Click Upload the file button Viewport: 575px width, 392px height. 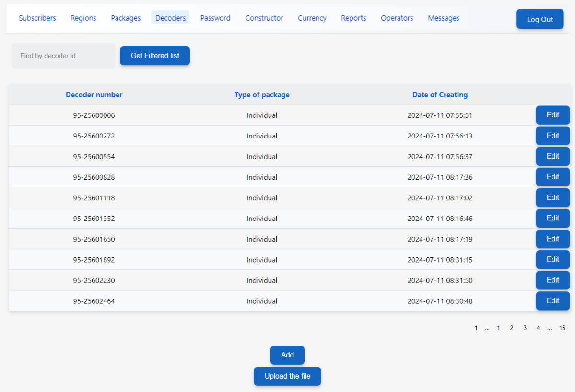point(287,376)
